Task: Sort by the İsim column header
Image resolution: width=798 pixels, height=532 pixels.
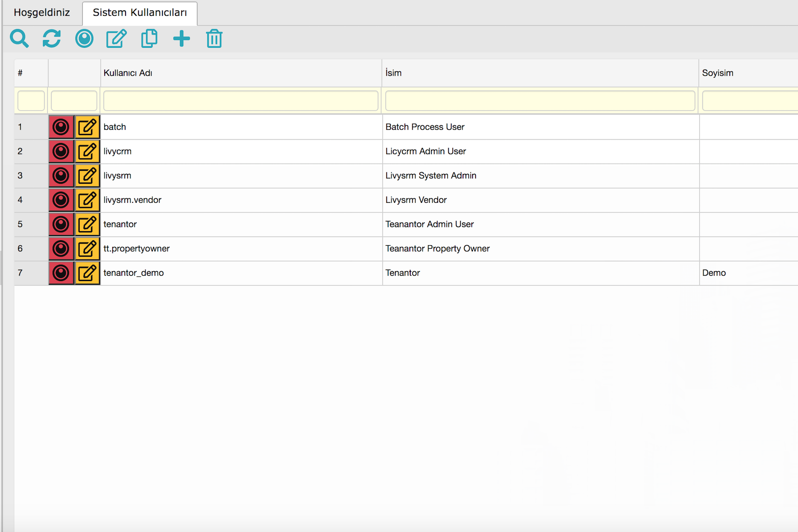Action: 394,73
